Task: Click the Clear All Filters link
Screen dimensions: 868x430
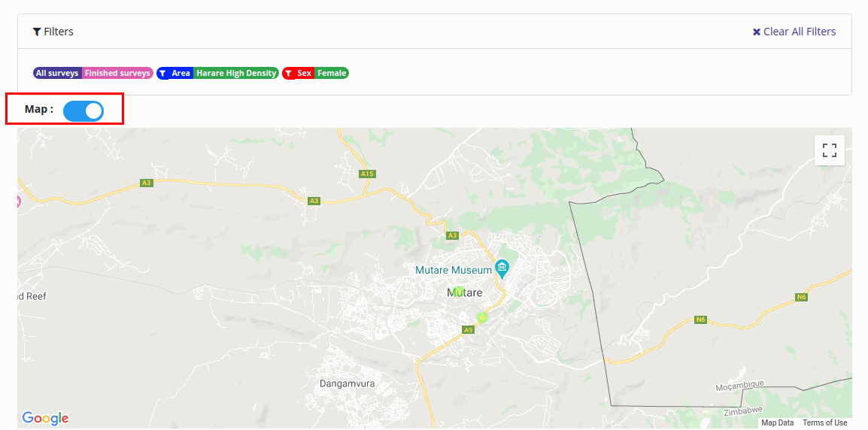Action: 799,32
